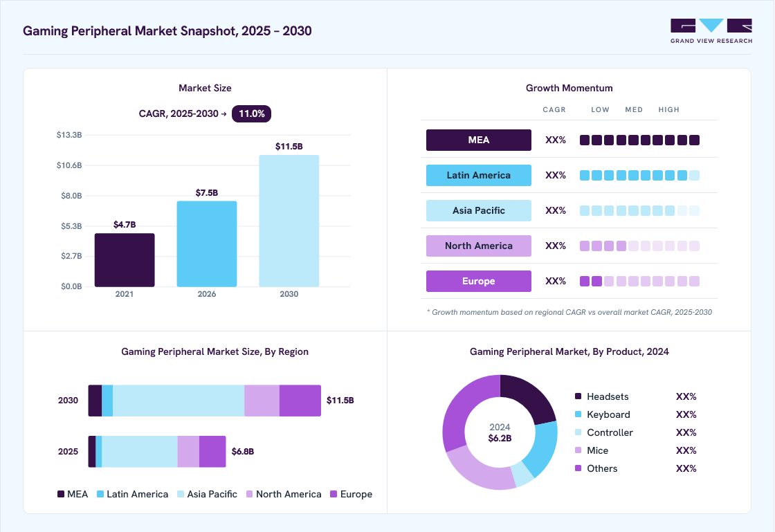Select the MEA region label

click(478, 140)
